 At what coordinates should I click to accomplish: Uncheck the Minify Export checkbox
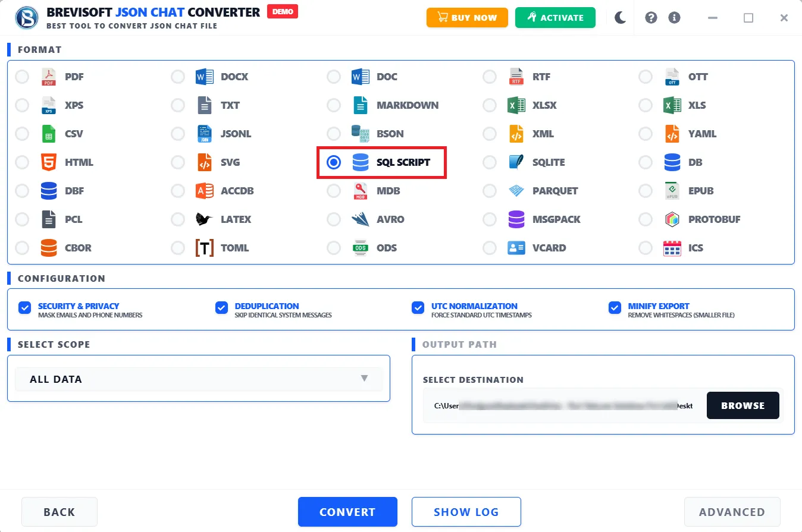[x=615, y=307]
